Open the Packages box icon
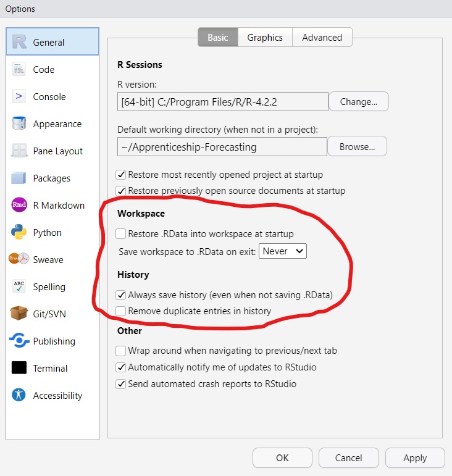The image size is (452, 476). pyautogui.click(x=19, y=178)
